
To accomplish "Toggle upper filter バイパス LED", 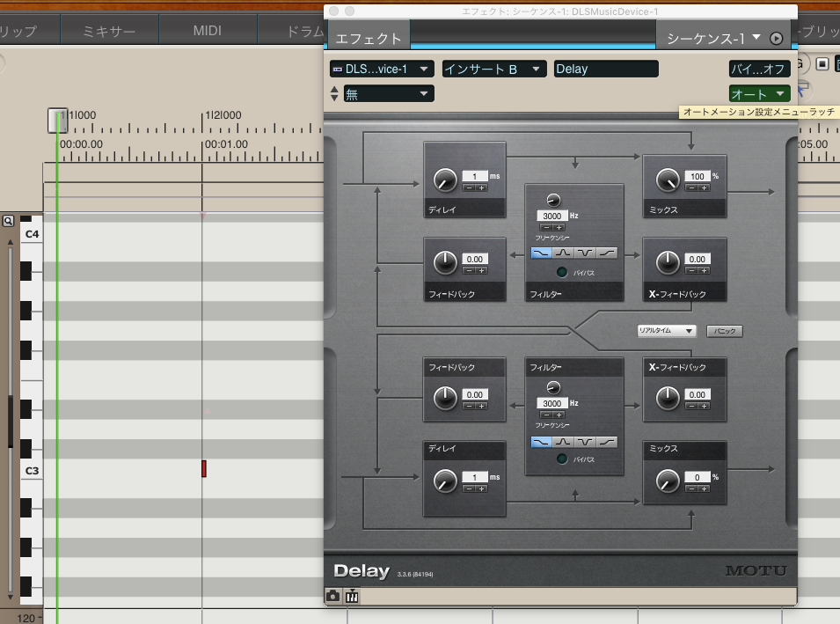I will coord(562,272).
